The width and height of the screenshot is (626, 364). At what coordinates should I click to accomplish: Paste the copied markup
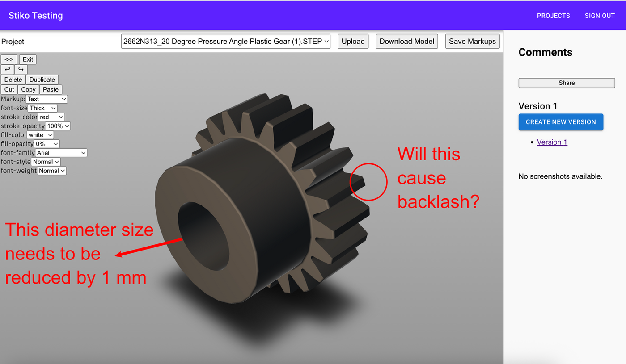coord(51,89)
